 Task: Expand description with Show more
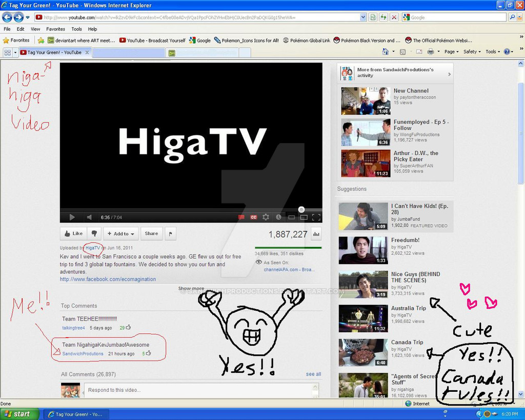click(191, 288)
